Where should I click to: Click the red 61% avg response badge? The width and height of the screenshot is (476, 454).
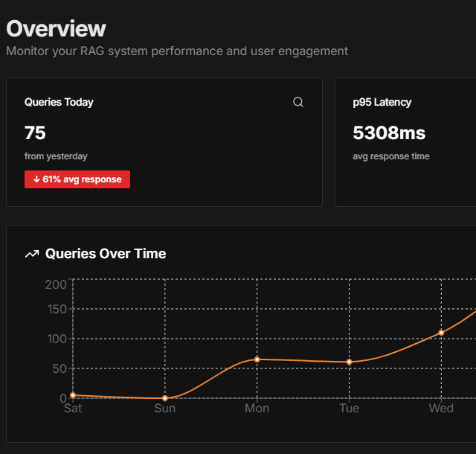click(x=77, y=179)
